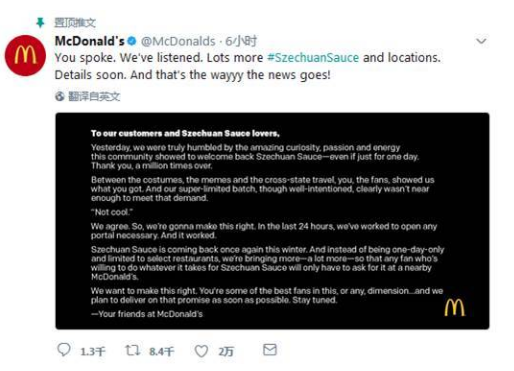Open the @McDonalds handle link
Screen dimensions: 514x371
pos(178,41)
